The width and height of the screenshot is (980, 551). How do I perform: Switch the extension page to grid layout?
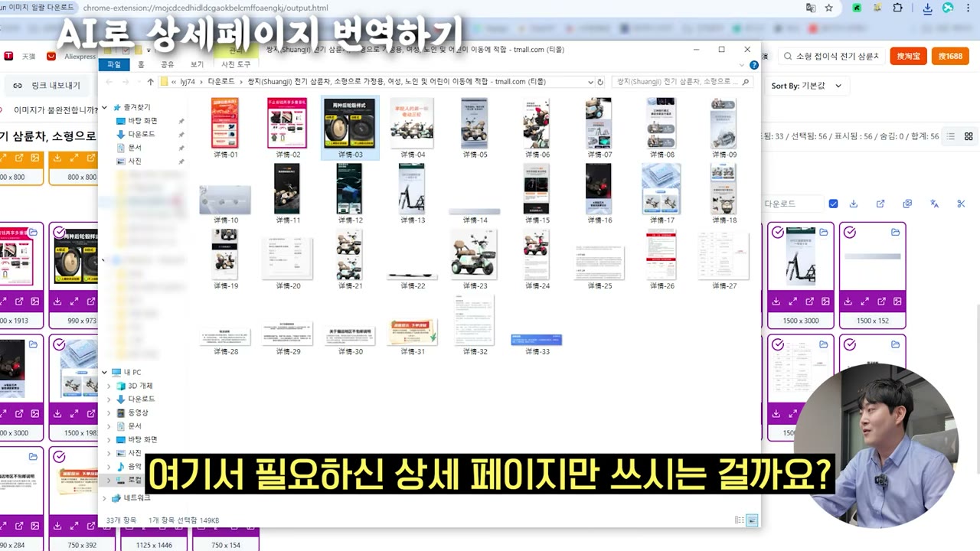pos(969,136)
